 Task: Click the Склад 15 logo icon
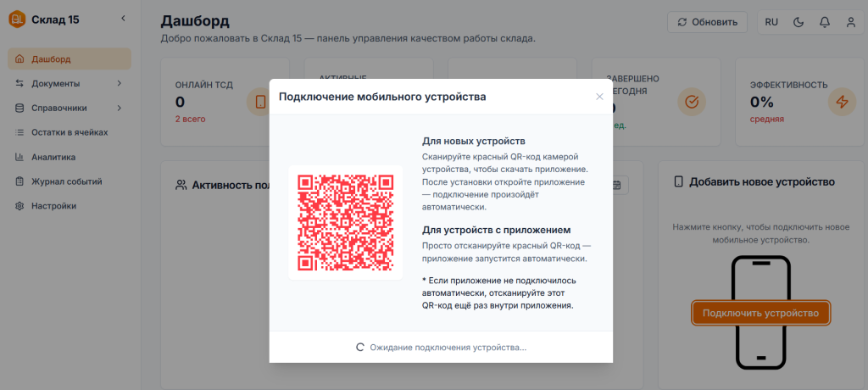point(16,19)
